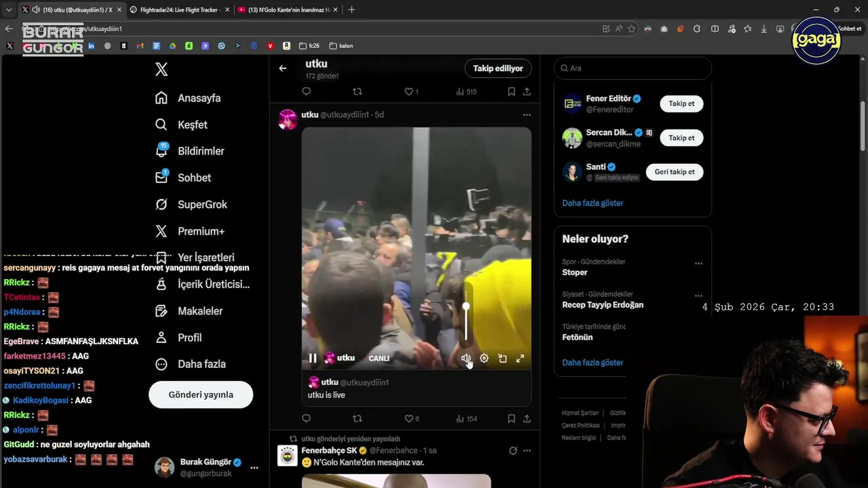This screenshot has width=868, height=488.
Task: Repost the utku is live post
Action: pyautogui.click(x=357, y=419)
